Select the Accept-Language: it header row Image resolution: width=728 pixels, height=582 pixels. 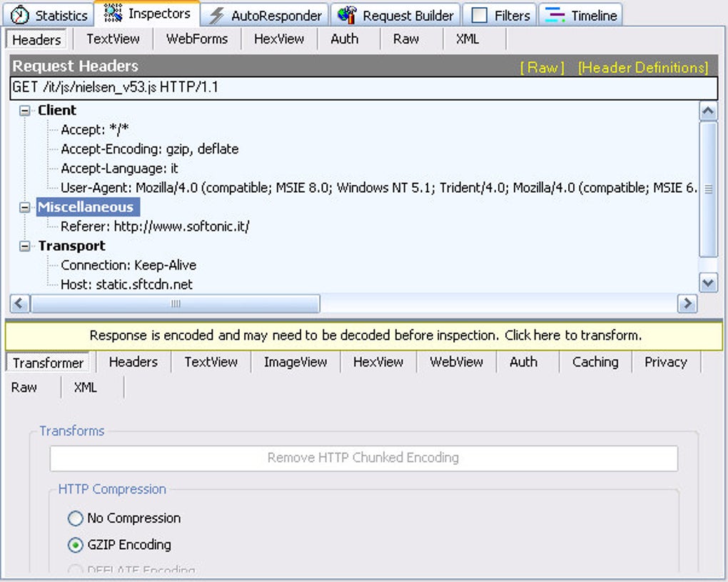click(119, 169)
